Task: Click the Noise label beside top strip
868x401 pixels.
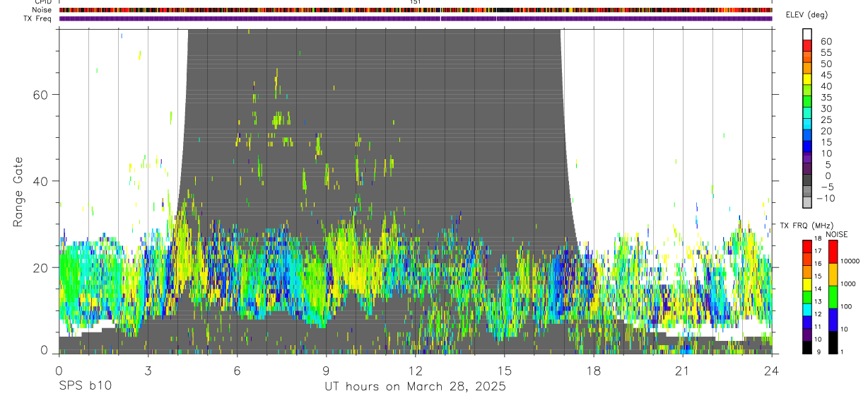Action: [x=42, y=10]
